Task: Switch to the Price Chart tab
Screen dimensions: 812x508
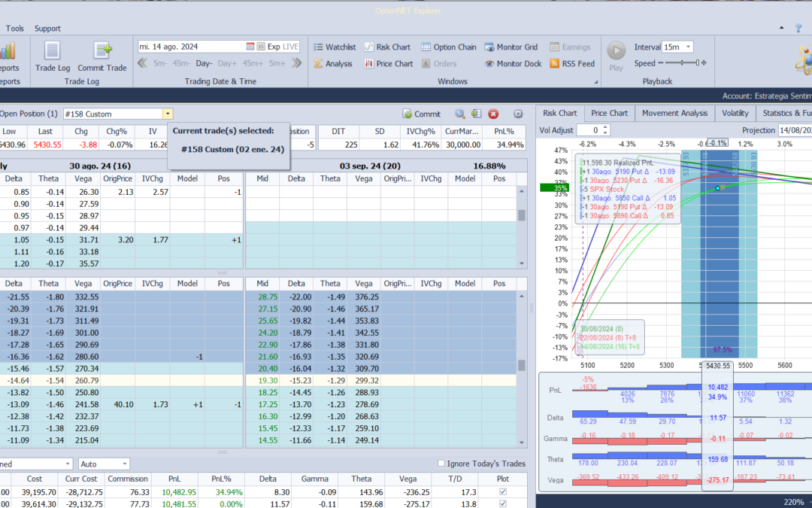Action: (x=609, y=113)
